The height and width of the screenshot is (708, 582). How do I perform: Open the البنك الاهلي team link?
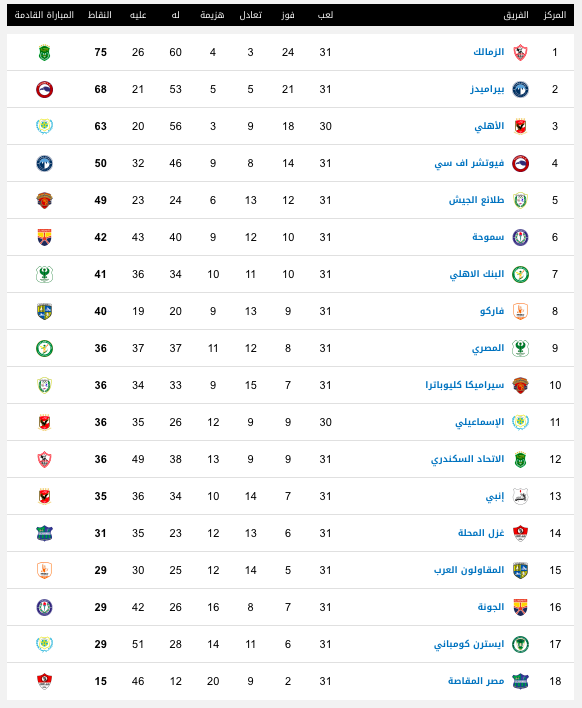477,274
